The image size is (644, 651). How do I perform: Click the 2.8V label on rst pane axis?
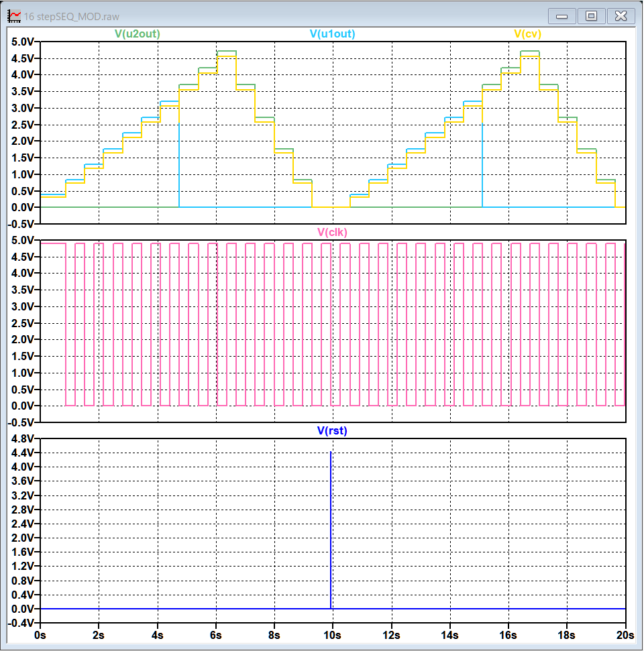click(x=21, y=510)
